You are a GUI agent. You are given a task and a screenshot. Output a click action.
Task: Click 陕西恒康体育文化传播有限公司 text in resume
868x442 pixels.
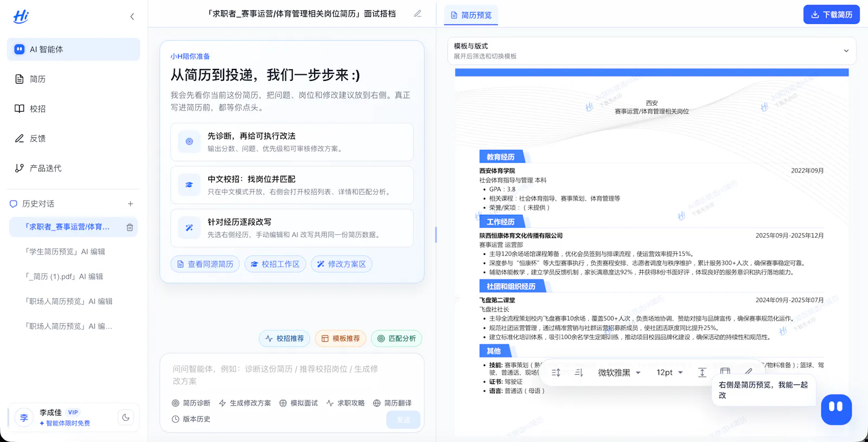[521, 236]
